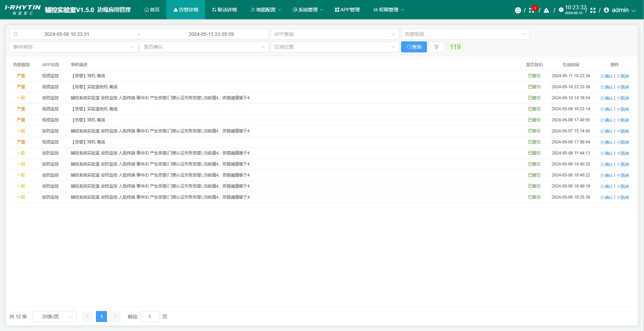Click the 前往 page number input field
This screenshot has height=331, width=644.
[150, 317]
